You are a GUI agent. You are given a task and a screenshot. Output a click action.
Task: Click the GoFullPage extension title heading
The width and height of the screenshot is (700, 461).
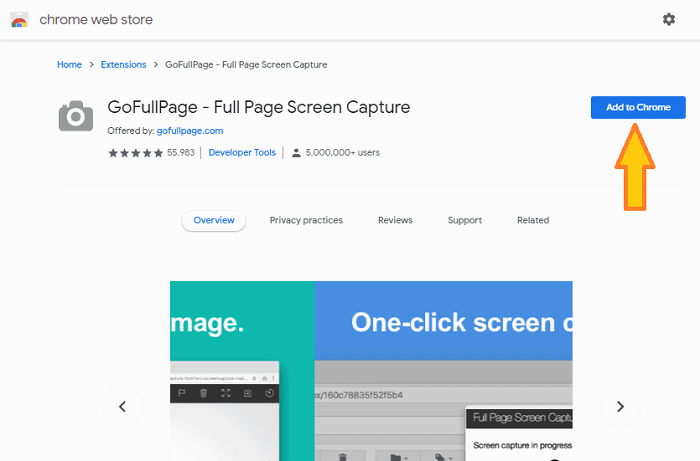tap(258, 108)
